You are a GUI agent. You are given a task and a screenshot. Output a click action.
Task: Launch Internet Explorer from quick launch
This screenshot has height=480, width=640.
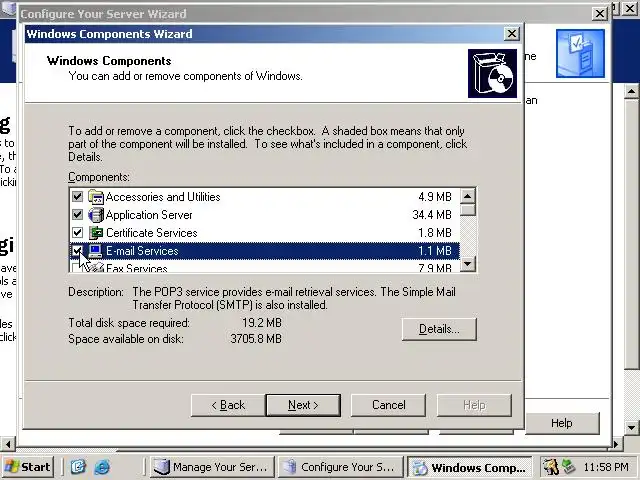point(102,467)
